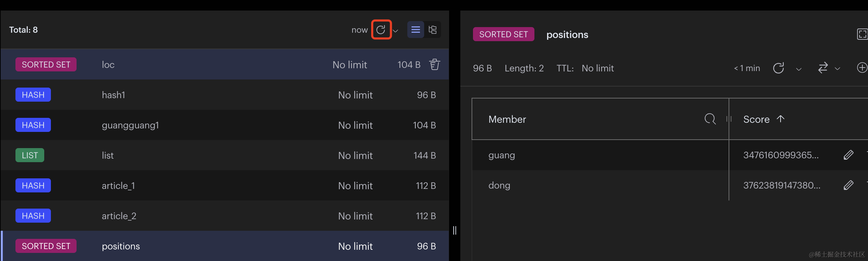Delete the loc key with trash icon
Screen dimensions: 868x261
434,64
